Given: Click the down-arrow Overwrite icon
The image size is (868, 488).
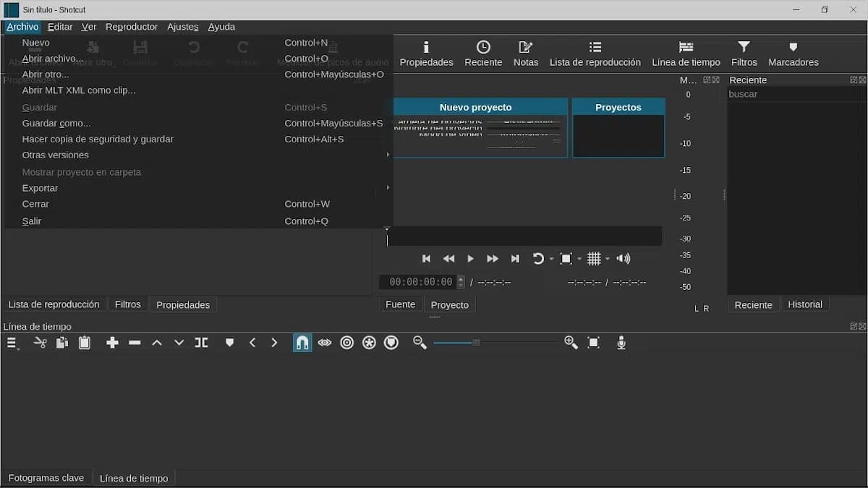Looking at the screenshot, I should 179,343.
